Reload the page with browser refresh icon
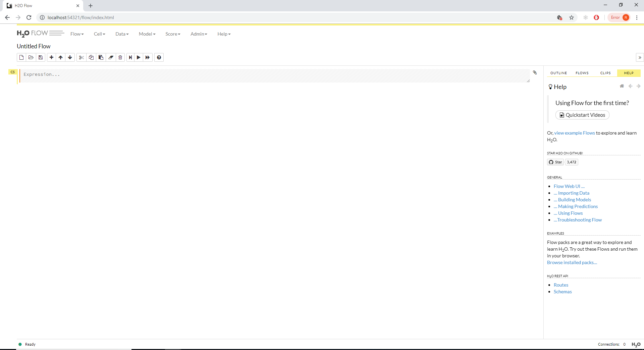Image resolution: width=644 pixels, height=350 pixels. point(29,17)
